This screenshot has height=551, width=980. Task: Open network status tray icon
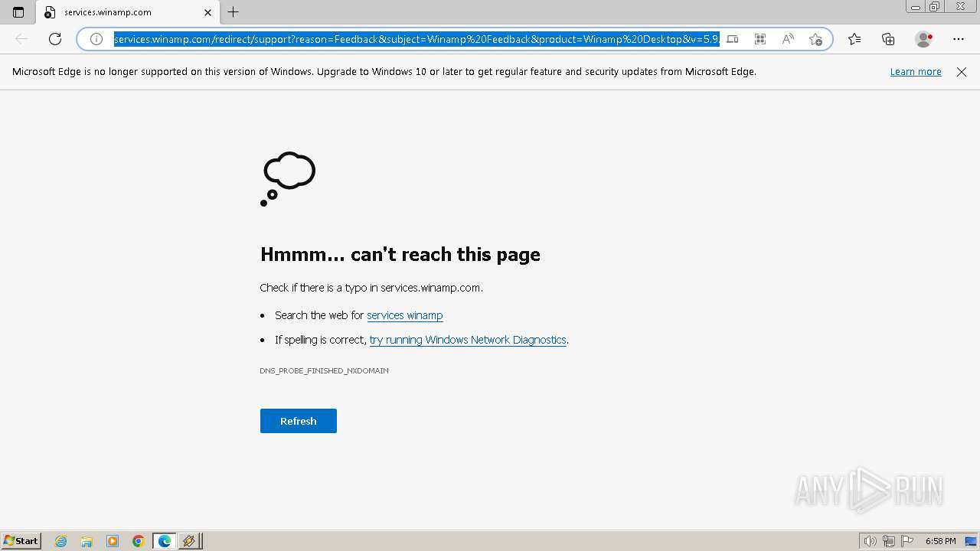tap(889, 541)
